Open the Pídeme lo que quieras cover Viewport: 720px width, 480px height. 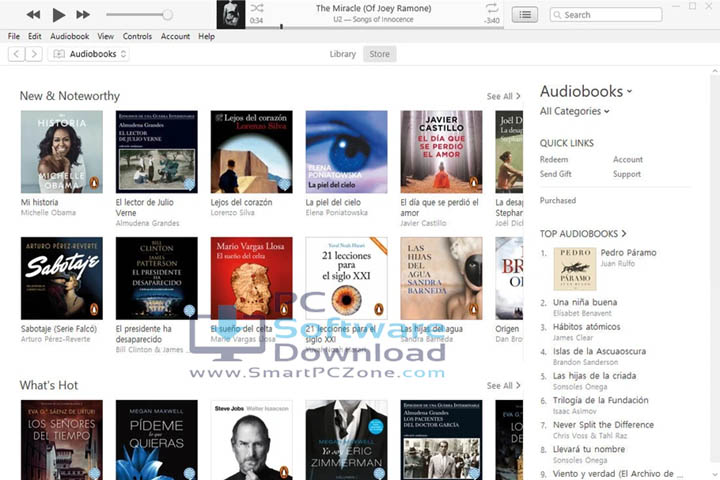tap(157, 440)
